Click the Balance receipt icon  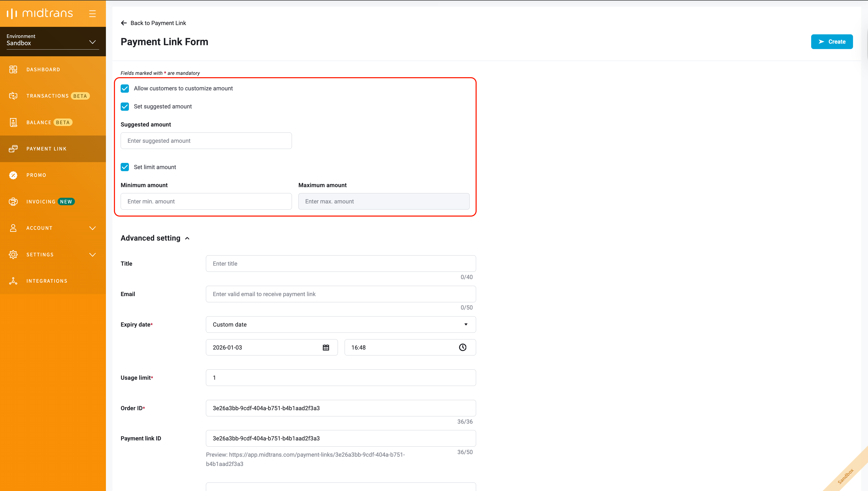[x=13, y=122]
